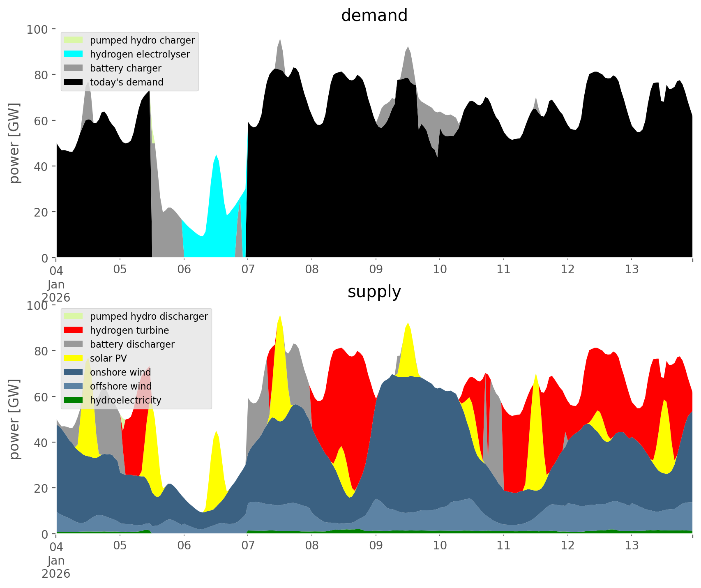Click the battery charger legend swatch
Viewport: 701px width, 588px height.
[74, 68]
